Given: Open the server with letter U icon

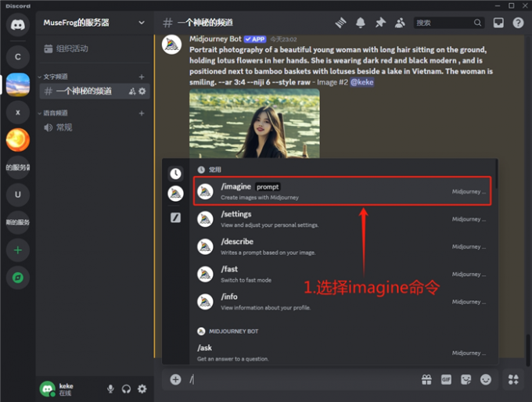Looking at the screenshot, I should (x=18, y=195).
